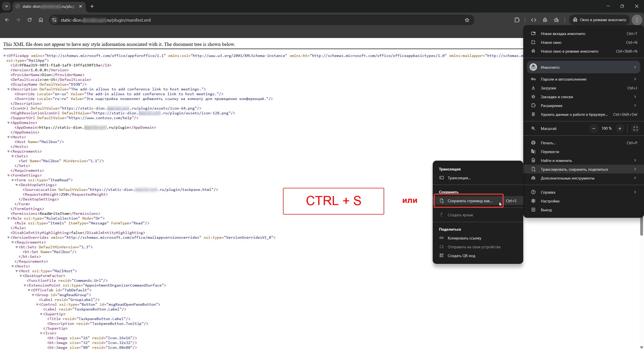Reload the manifest.xml page
Image resolution: width=644 pixels, height=350 pixels.
(x=29, y=20)
